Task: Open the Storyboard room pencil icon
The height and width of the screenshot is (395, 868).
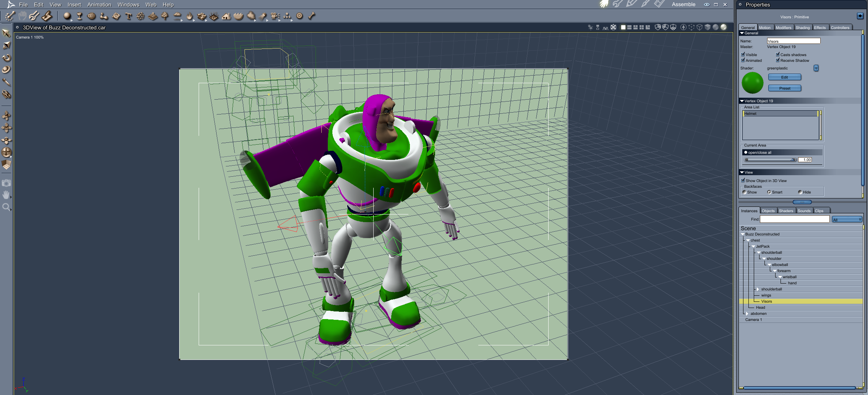Action: pyautogui.click(x=632, y=4)
